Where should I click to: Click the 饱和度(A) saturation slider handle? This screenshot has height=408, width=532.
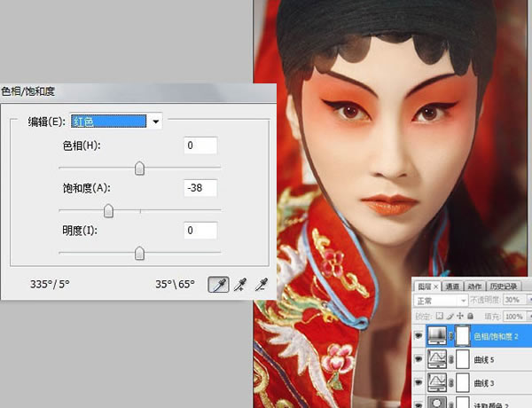pyautogui.click(x=108, y=211)
